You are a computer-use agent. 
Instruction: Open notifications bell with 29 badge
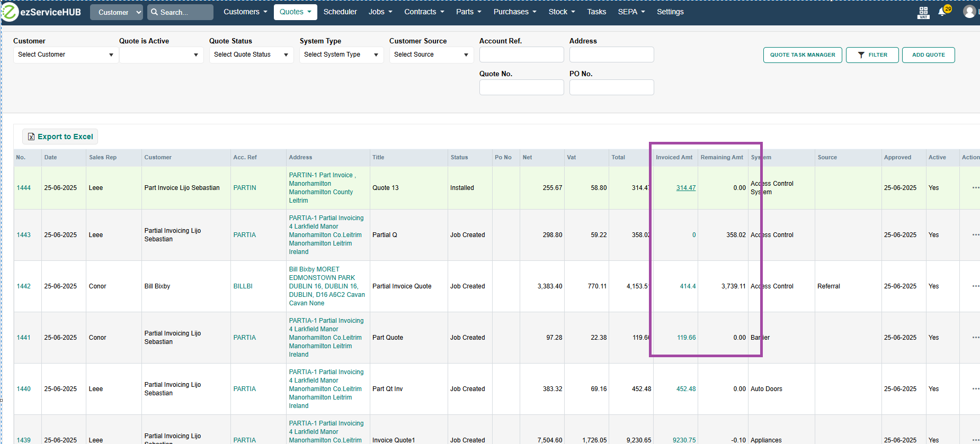tap(942, 12)
